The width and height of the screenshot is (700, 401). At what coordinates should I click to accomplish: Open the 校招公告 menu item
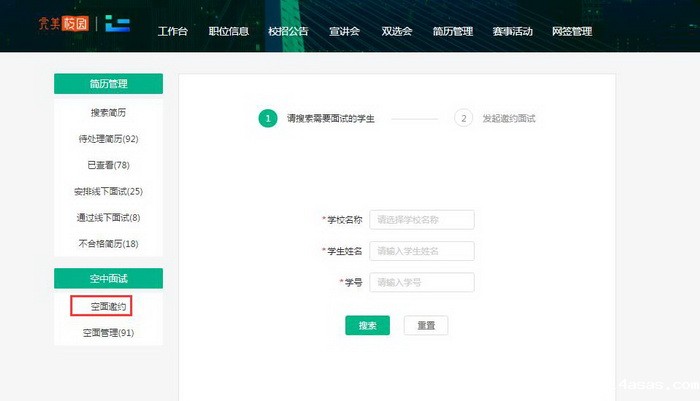pyautogui.click(x=287, y=31)
